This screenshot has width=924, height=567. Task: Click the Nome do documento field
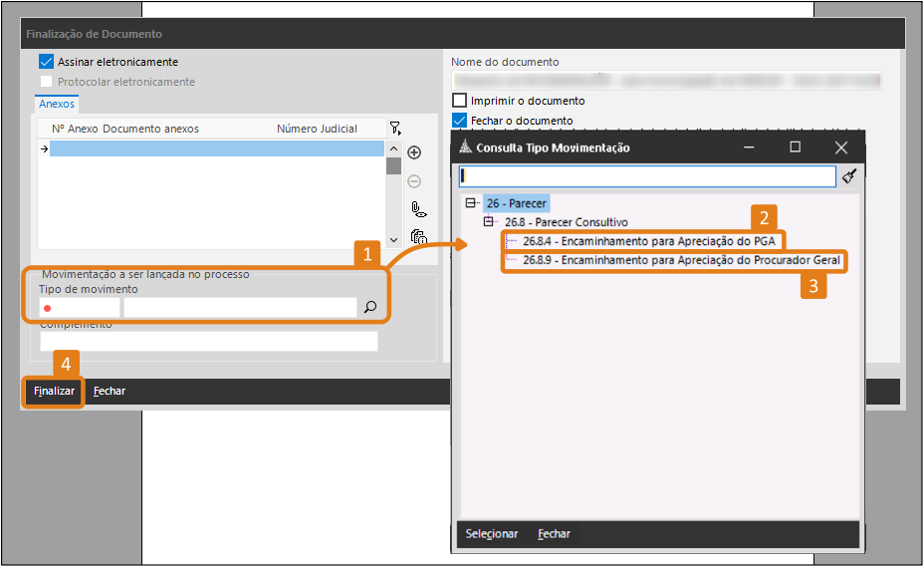(x=666, y=81)
